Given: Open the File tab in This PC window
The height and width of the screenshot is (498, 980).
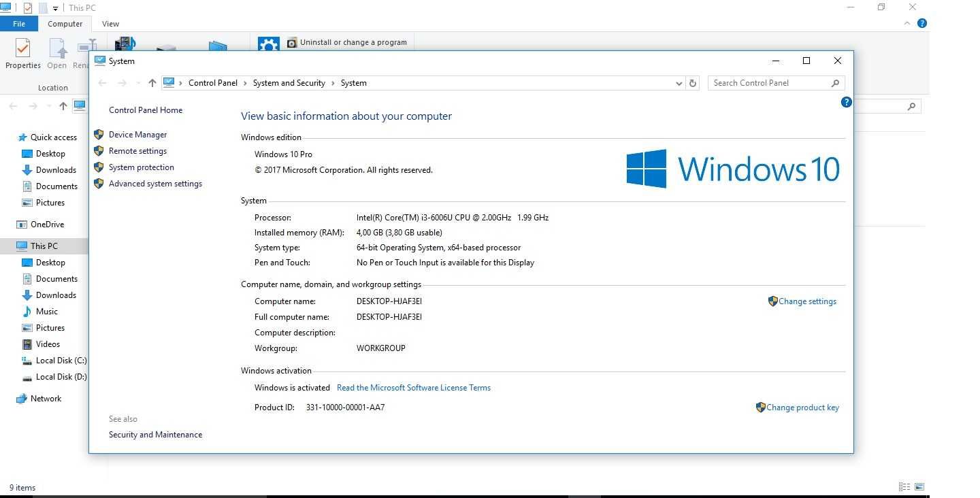Looking at the screenshot, I should pyautogui.click(x=19, y=24).
